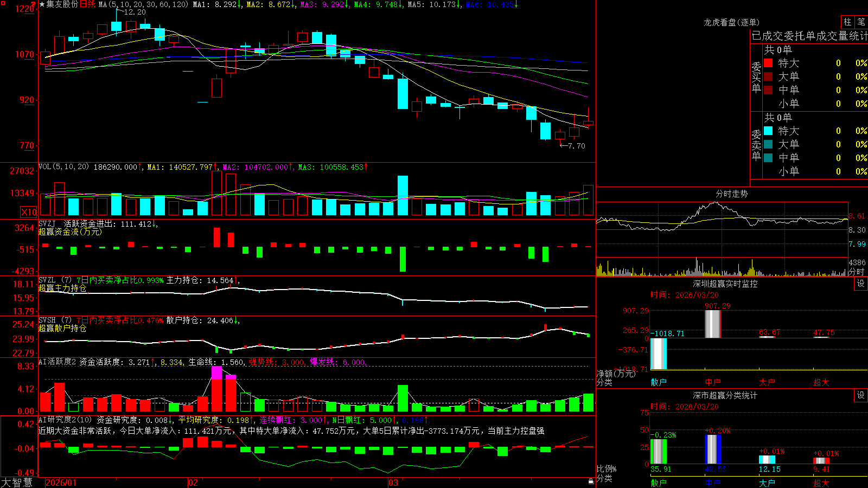Click the 小单 row in 委买单 section
Screen dimensions: 868x488
point(815,104)
